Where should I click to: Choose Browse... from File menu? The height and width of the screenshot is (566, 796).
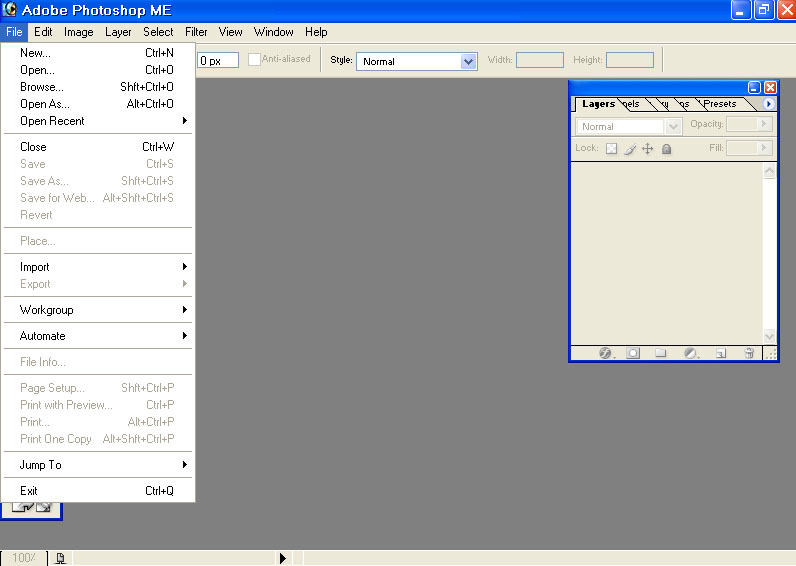coord(97,87)
